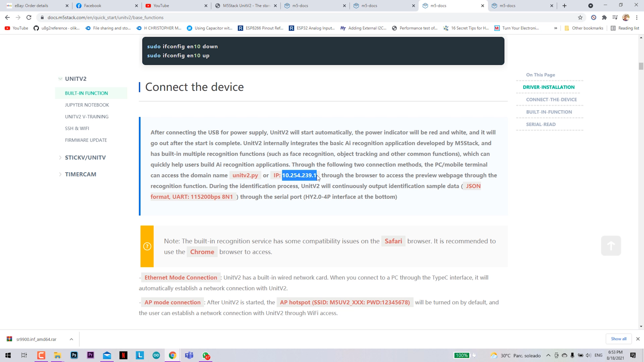Bookmark this page with star icon
The image size is (644, 362).
pos(580,17)
